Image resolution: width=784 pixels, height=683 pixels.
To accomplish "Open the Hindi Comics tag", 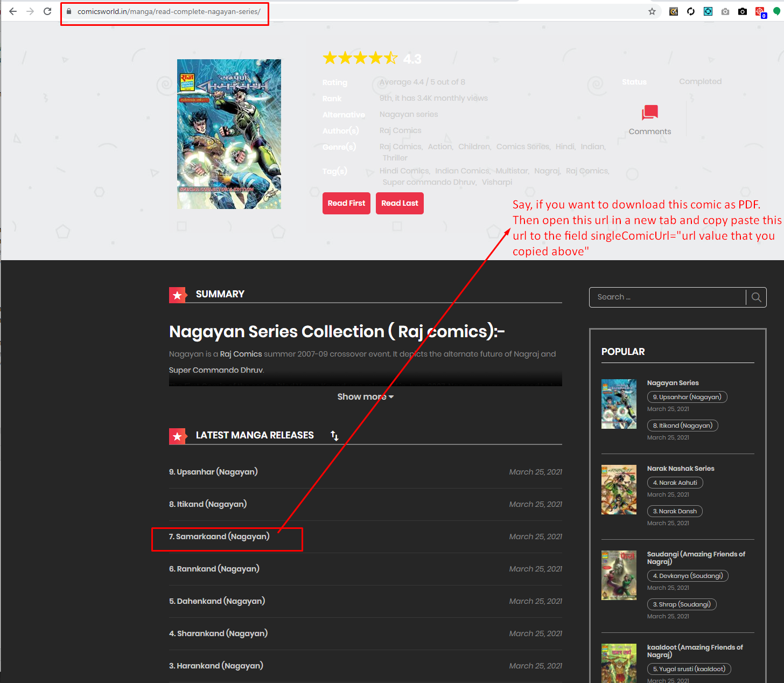I will pos(404,171).
